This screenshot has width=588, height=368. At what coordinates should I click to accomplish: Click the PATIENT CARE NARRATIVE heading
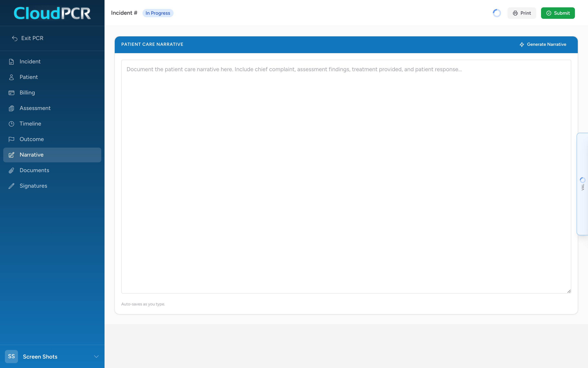click(152, 44)
